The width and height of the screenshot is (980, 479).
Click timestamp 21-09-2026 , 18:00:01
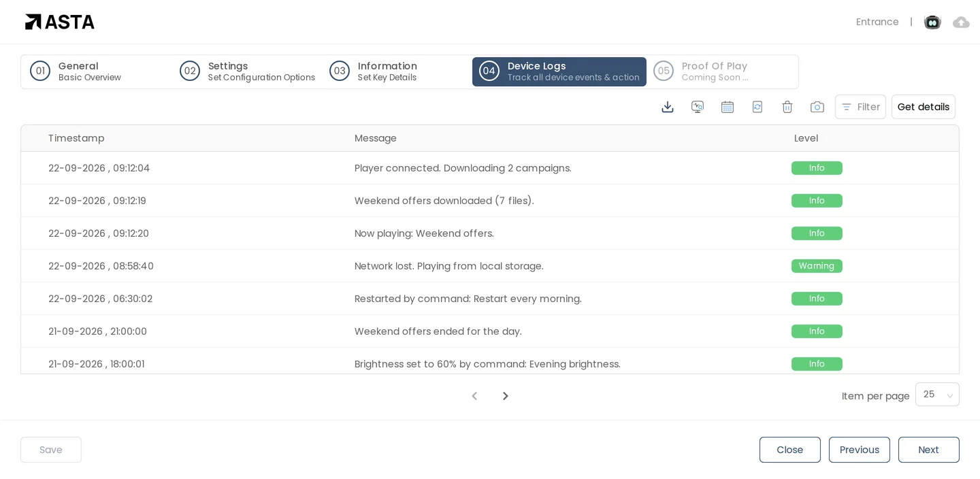pyautogui.click(x=97, y=364)
